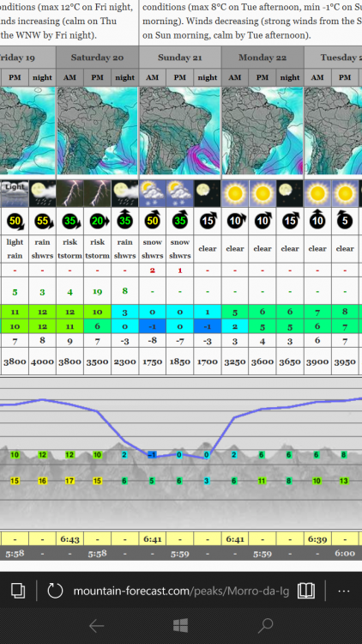Image resolution: width=362 pixels, height=644 pixels.
Task: Select the Saturday 20 day header
Action: pyautogui.click(x=97, y=57)
